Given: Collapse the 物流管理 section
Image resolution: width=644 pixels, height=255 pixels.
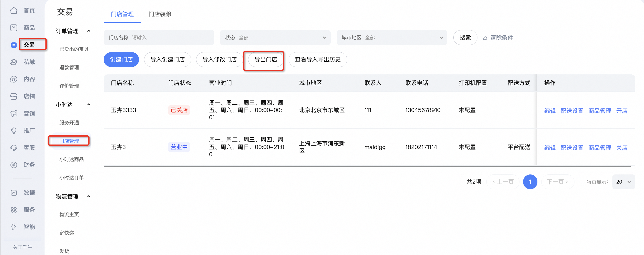Looking at the screenshot, I should 89,196.
